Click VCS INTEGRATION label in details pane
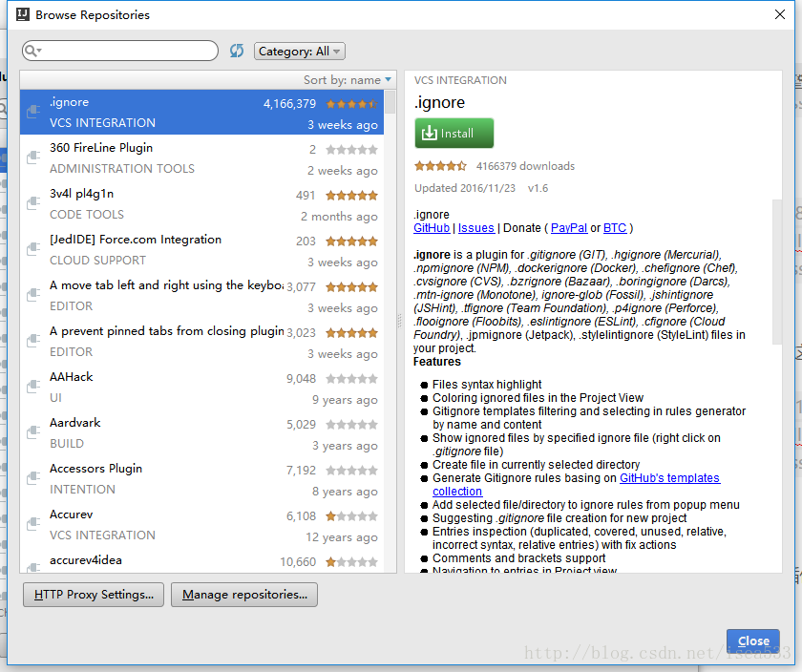This screenshot has height=672, width=802. click(460, 80)
